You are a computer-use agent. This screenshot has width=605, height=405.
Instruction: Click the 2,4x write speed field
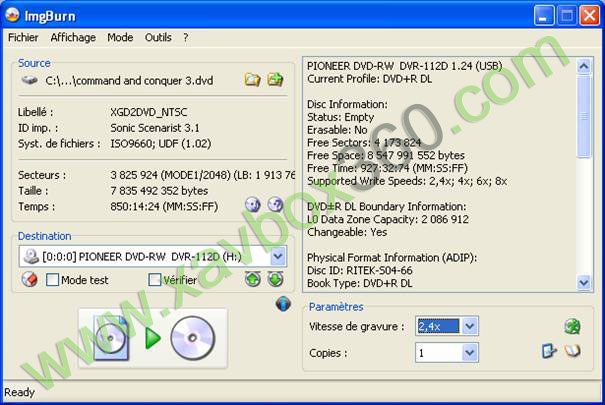tap(439, 326)
